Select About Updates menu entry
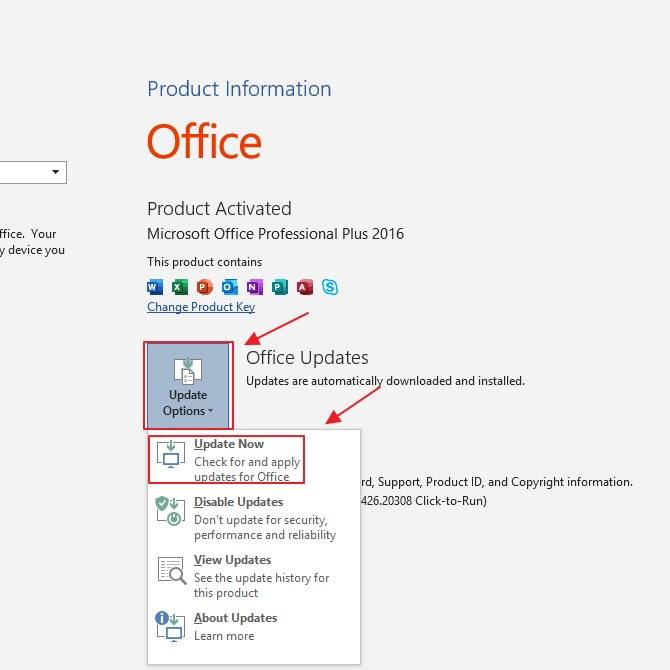The image size is (670, 670). coord(254,626)
